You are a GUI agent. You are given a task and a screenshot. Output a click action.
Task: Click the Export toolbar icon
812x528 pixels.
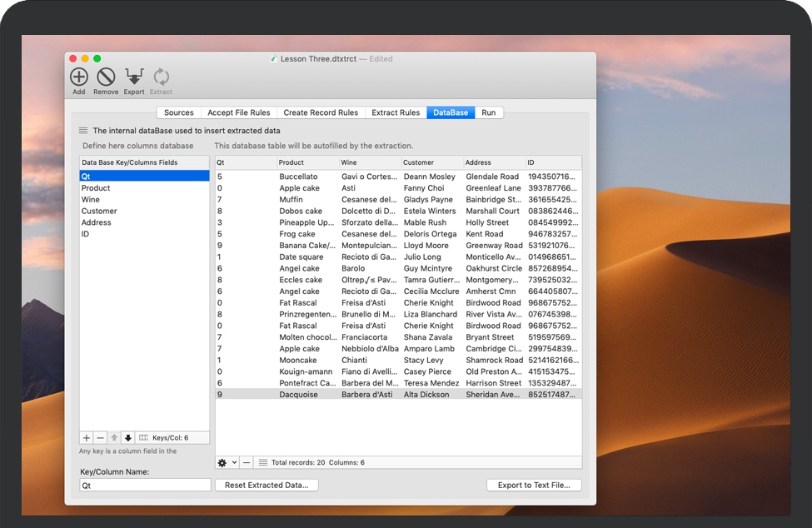click(x=133, y=77)
